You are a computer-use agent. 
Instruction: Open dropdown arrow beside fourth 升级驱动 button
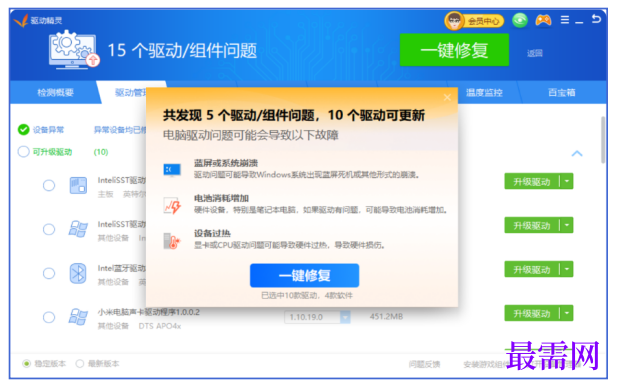[567, 313]
